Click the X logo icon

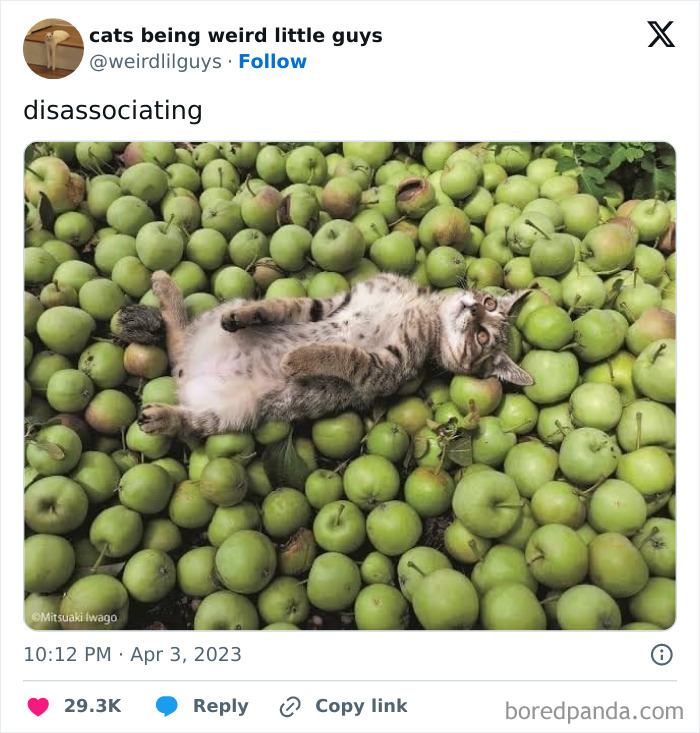point(660,35)
